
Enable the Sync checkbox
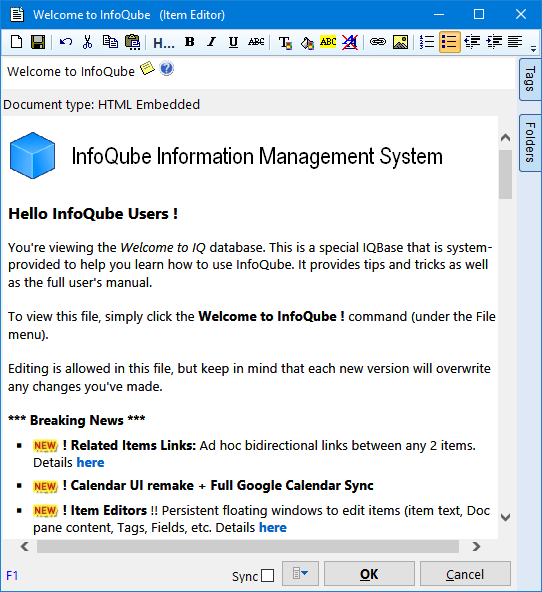(x=268, y=576)
